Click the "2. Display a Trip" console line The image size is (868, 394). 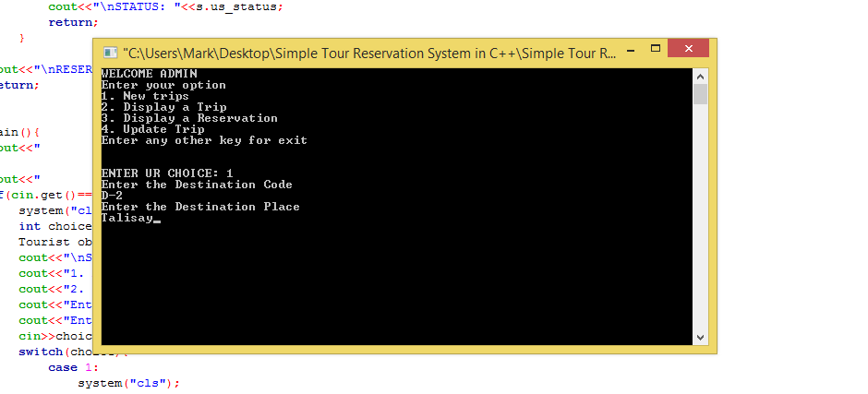click(x=163, y=107)
